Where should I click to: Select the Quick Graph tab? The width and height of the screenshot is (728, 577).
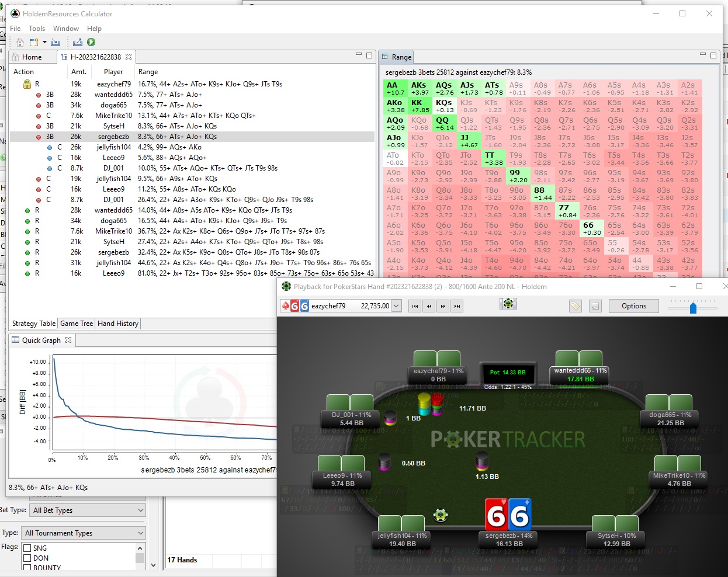[41, 340]
